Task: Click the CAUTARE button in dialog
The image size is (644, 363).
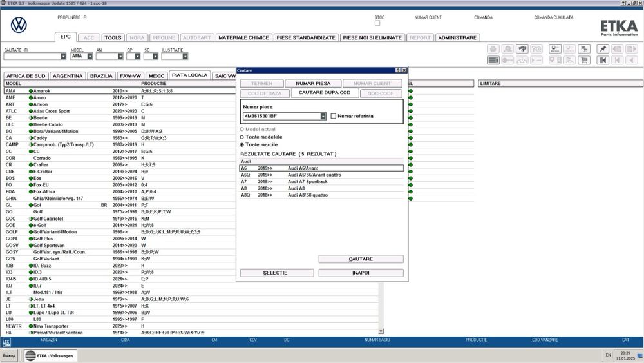Action: [361, 259]
